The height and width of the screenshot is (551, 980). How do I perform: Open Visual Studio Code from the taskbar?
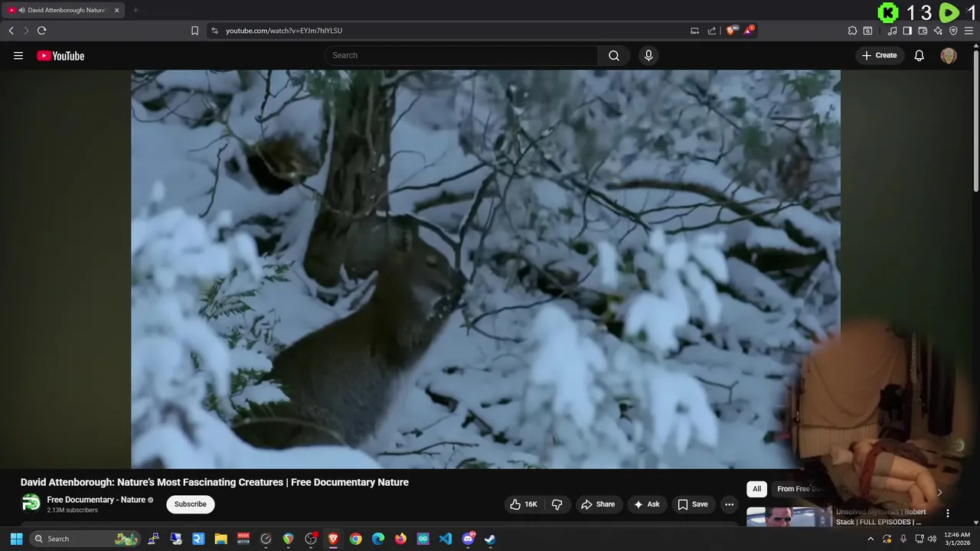(x=446, y=539)
